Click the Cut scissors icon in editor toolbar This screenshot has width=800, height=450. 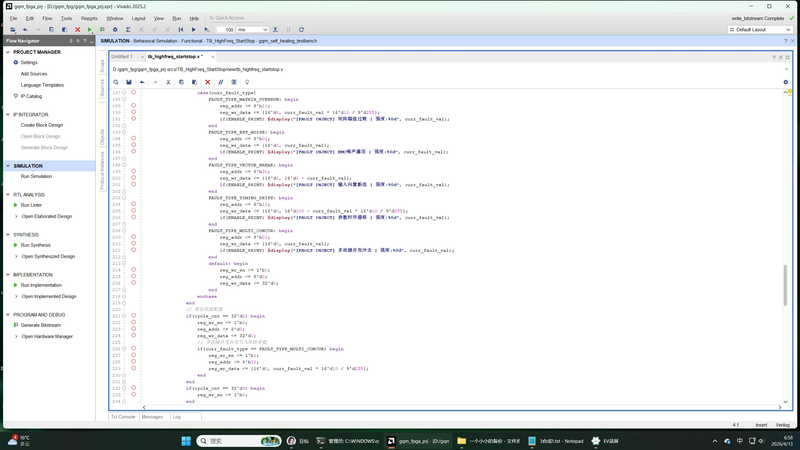point(168,82)
